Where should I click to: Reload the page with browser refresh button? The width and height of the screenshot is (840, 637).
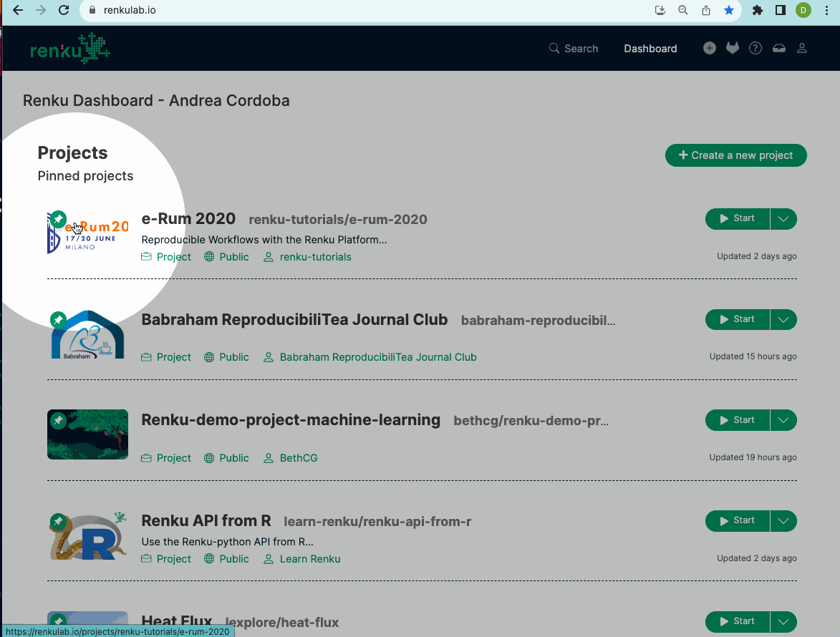pos(64,10)
